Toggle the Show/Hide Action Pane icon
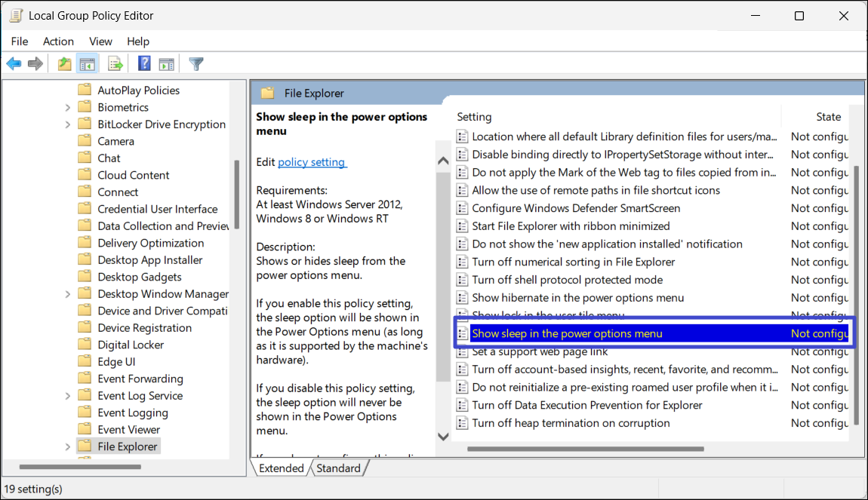Viewport: 868px width, 500px height. (x=167, y=64)
